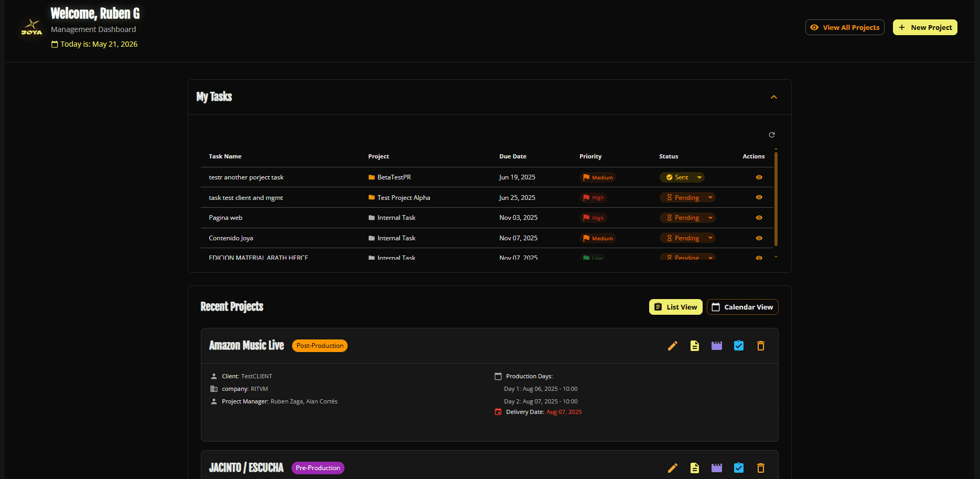Click the 'RITVM' company name

(259, 389)
